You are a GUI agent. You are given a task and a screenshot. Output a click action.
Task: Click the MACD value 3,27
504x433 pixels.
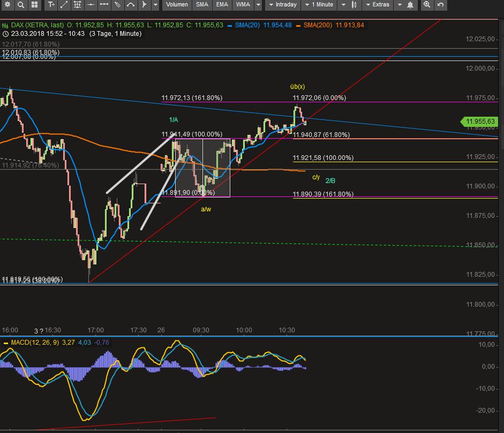click(68, 343)
